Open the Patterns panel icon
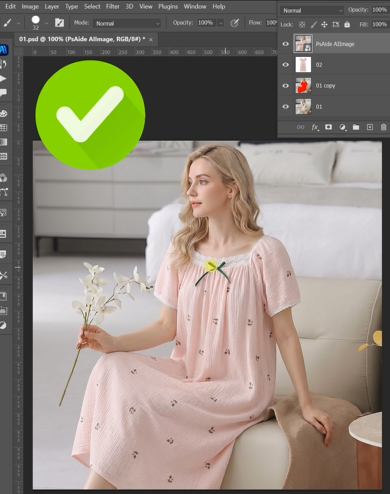Image resolution: width=390 pixels, height=494 pixels. [3, 156]
